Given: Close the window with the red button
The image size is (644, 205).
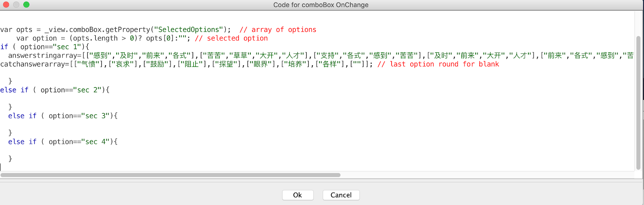Looking at the screenshot, I should pyautogui.click(x=6, y=5).
